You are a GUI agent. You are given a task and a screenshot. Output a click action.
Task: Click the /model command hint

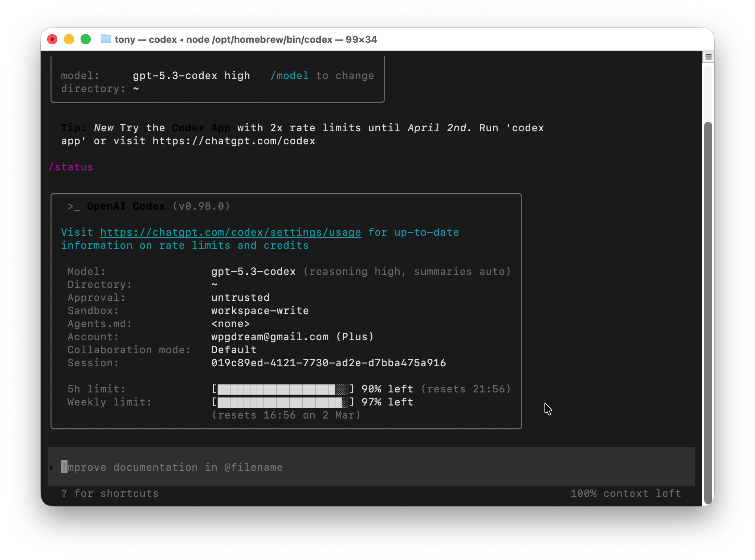[290, 76]
